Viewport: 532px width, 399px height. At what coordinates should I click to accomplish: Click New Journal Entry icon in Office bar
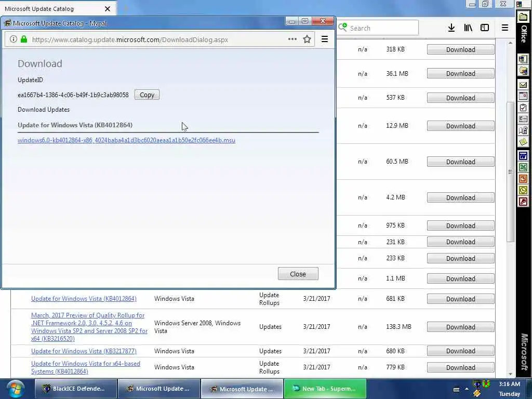[523, 130]
